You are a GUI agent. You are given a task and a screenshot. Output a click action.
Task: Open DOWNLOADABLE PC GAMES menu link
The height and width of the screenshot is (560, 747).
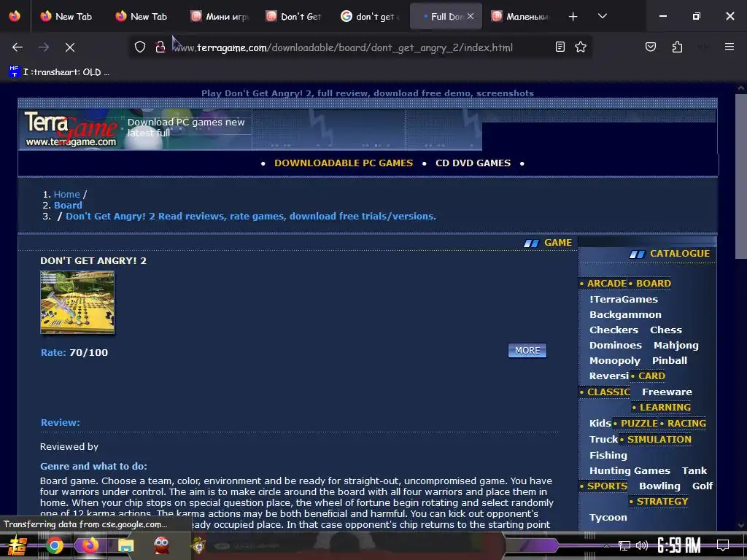tap(344, 163)
